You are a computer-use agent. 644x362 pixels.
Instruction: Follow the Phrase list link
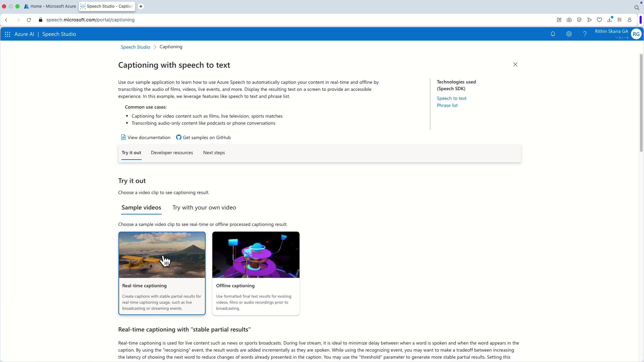click(x=447, y=106)
